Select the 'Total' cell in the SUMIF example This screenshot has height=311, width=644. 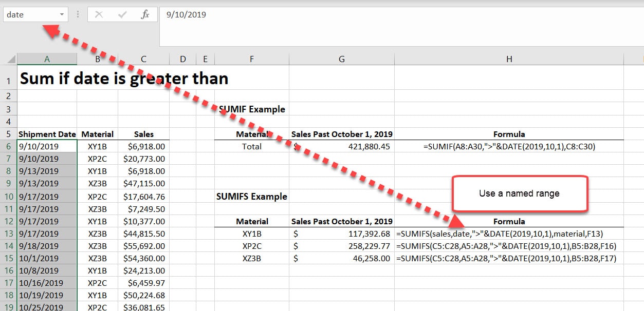(251, 146)
